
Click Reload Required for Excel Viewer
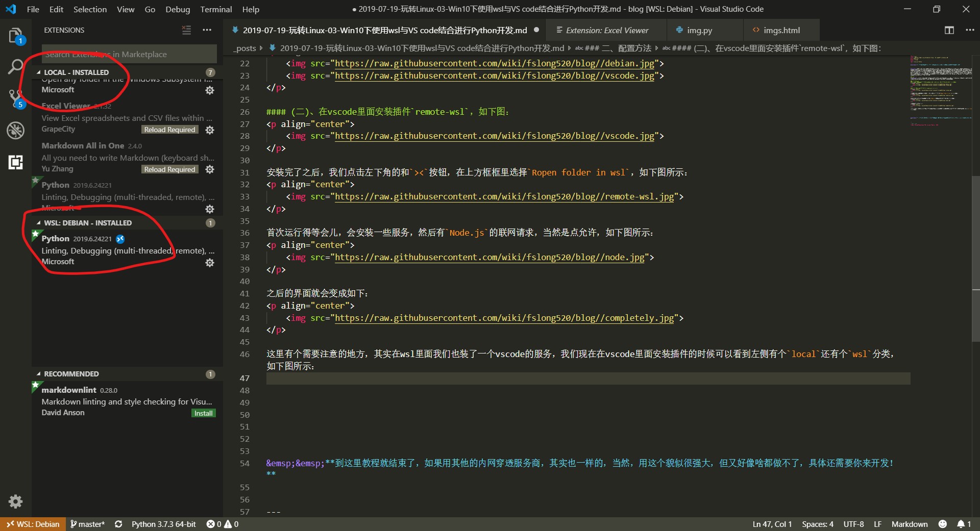[x=169, y=130]
